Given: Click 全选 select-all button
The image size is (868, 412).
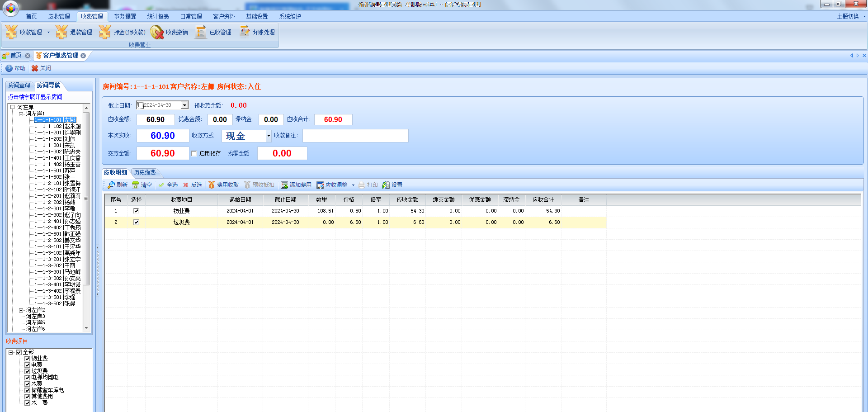Looking at the screenshot, I should click(168, 185).
